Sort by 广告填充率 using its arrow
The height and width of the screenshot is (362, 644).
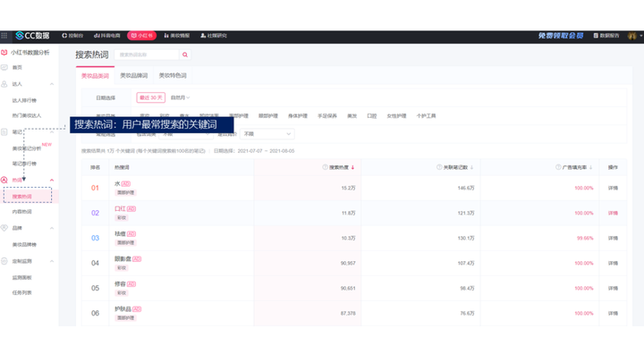[x=590, y=167]
